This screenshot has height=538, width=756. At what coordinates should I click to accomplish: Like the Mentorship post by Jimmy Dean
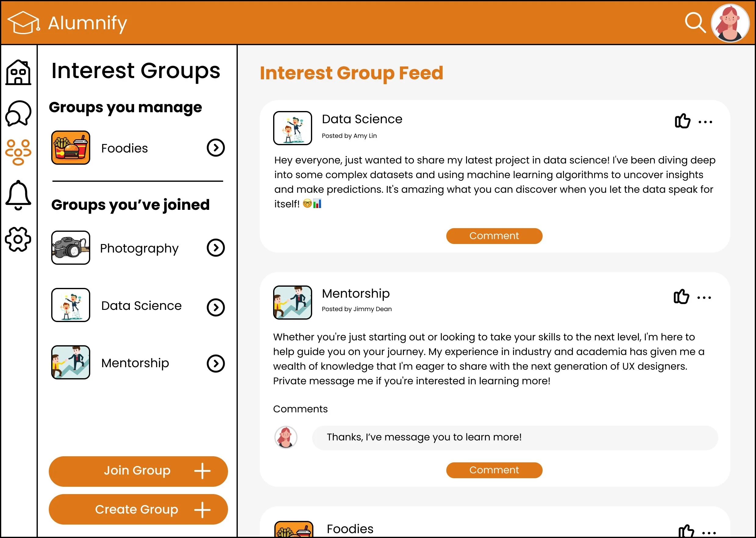tap(681, 296)
